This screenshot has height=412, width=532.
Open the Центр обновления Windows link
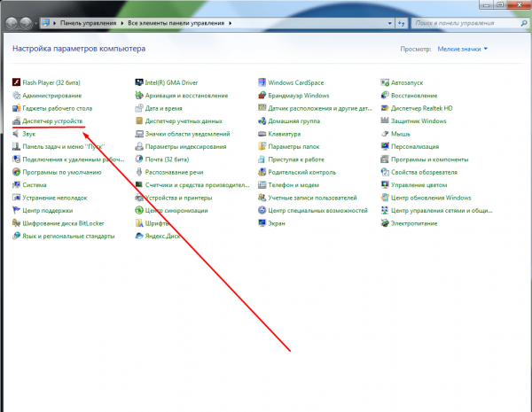431,198
